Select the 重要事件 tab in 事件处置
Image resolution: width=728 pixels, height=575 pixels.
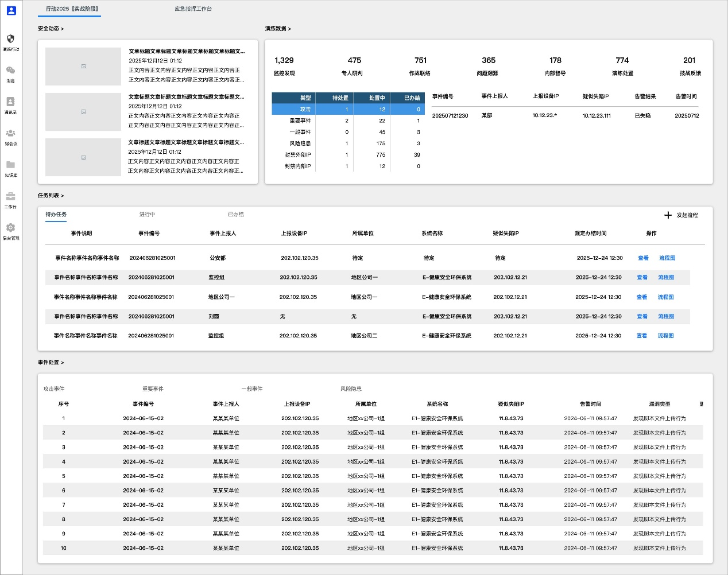[153, 389]
